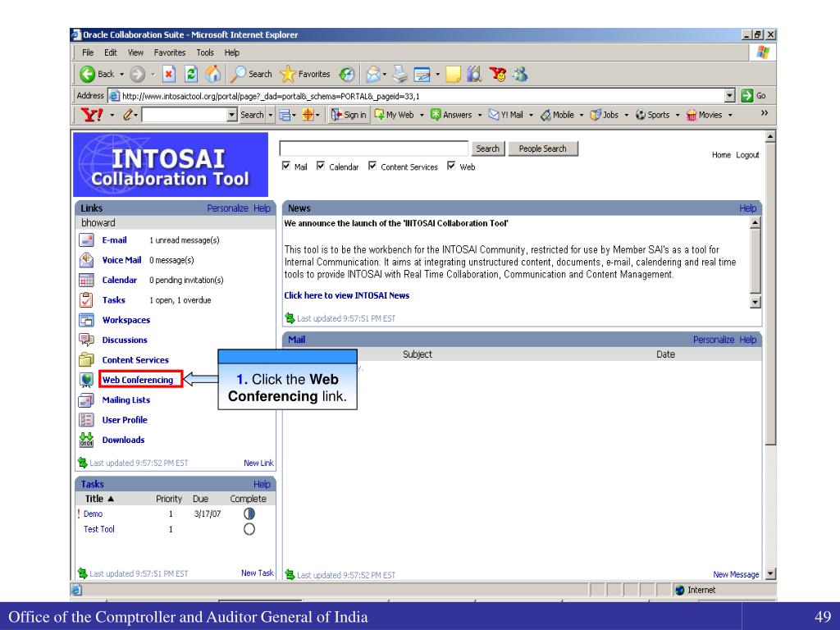Viewport: 840px width, 630px height.
Task: Expand the My Web dropdown arrow
Action: [x=422, y=115]
